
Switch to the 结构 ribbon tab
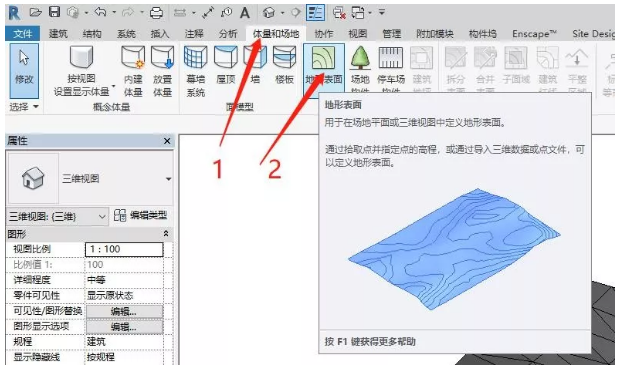coord(92,34)
